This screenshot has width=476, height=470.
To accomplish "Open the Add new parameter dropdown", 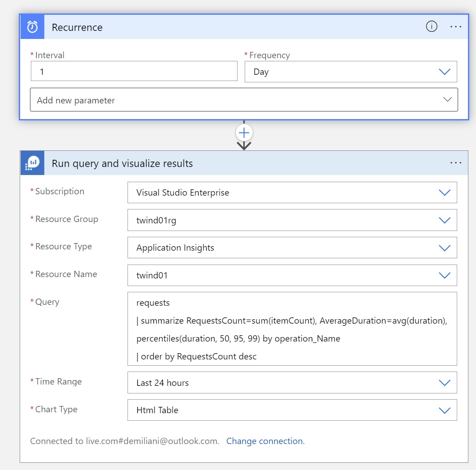I will click(244, 100).
